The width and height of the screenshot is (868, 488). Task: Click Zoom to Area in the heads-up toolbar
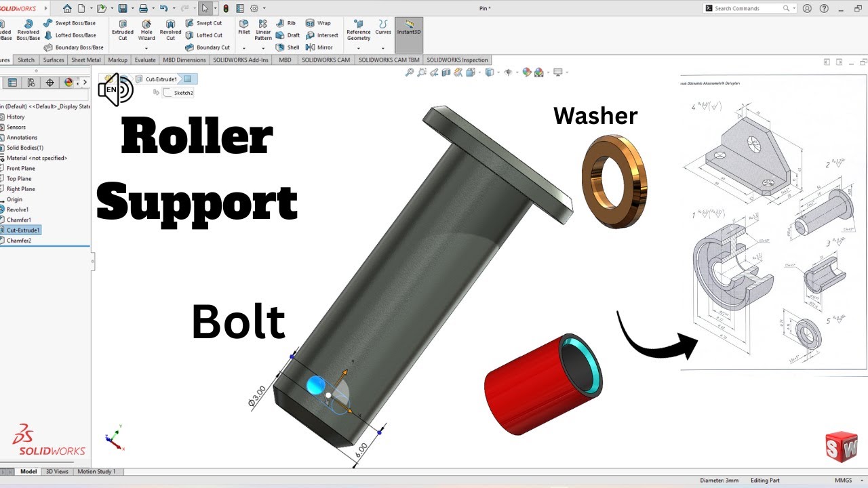[422, 73]
